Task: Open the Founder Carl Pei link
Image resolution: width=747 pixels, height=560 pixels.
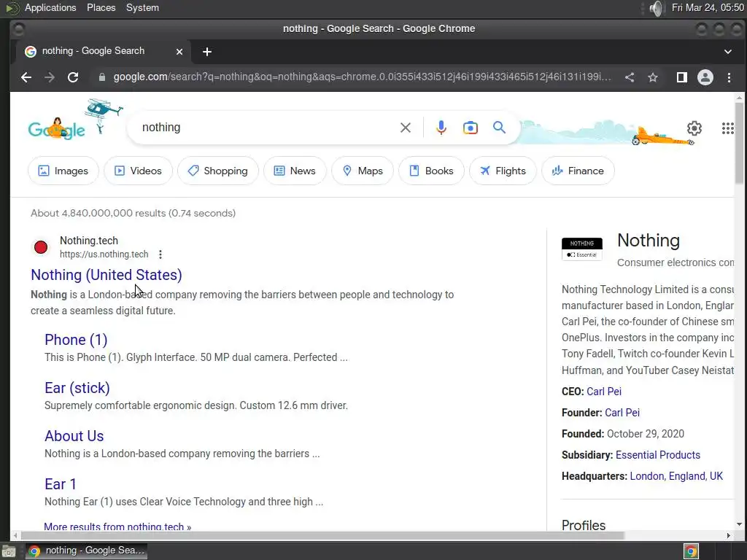Action: point(622,413)
